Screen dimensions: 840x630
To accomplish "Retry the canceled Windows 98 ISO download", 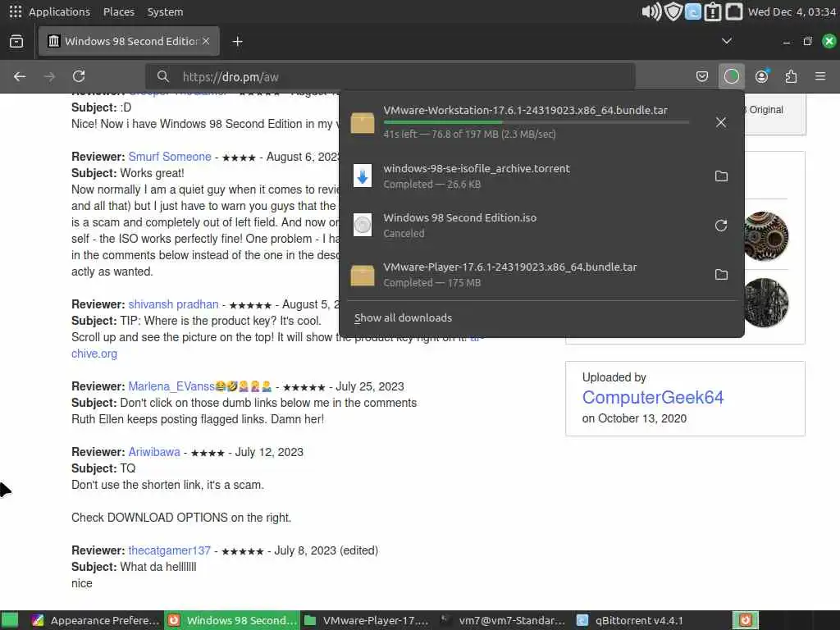I will coord(721,225).
